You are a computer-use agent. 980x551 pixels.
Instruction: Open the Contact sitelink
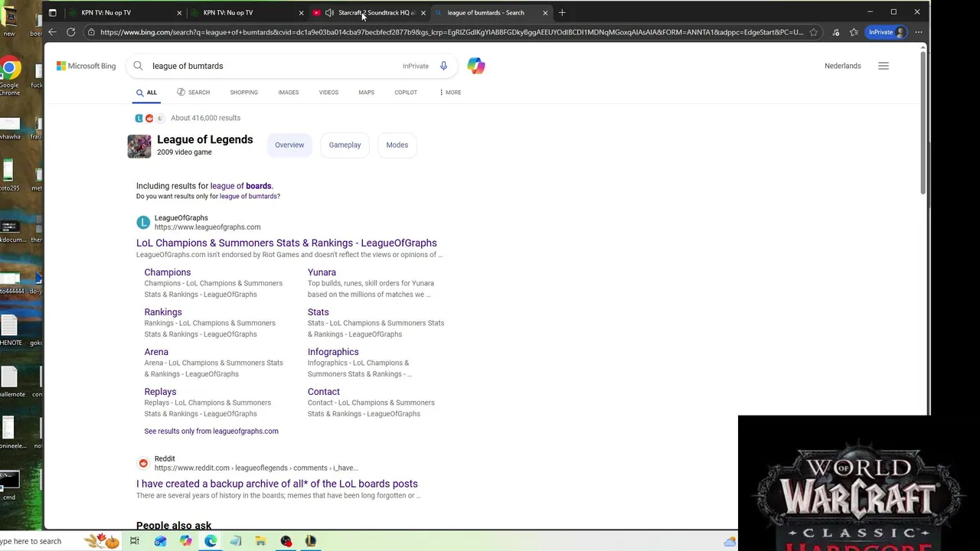coord(324,392)
